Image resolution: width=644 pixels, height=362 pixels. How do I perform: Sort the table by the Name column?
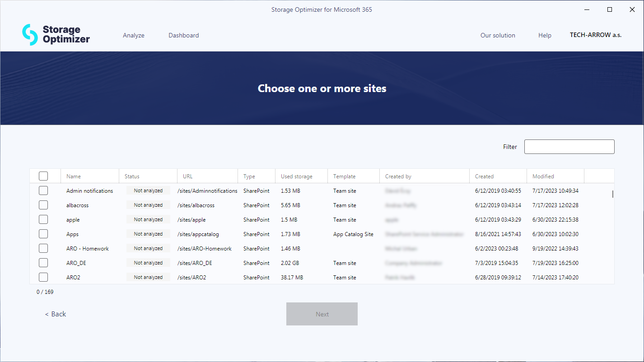[x=73, y=176]
